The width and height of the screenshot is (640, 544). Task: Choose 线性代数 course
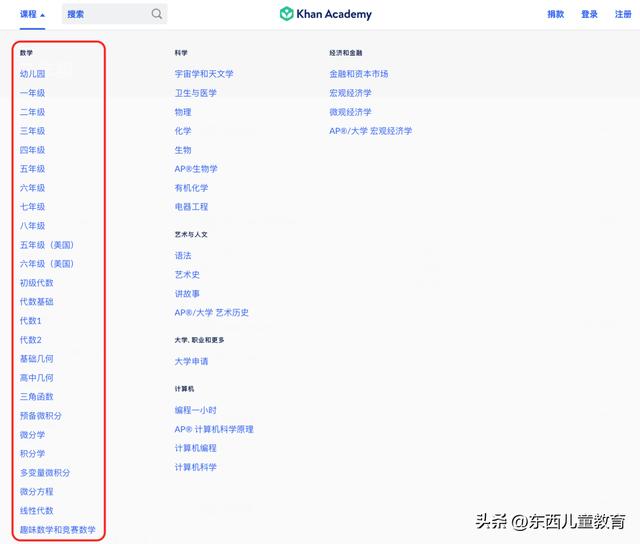[x=37, y=511]
